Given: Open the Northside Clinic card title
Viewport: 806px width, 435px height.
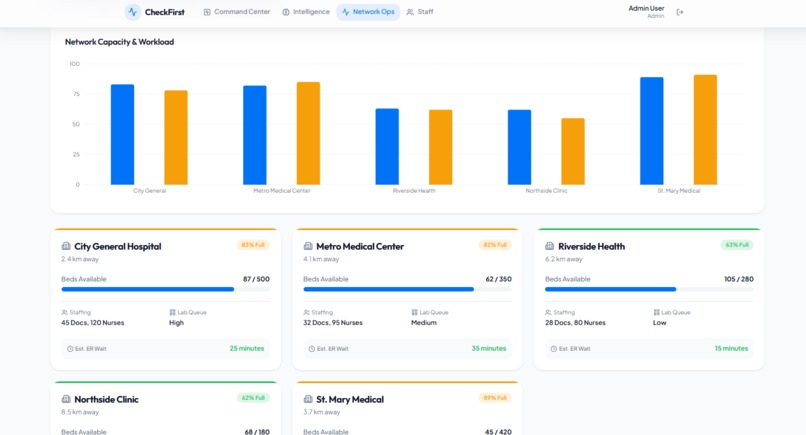Looking at the screenshot, I should tap(106, 400).
